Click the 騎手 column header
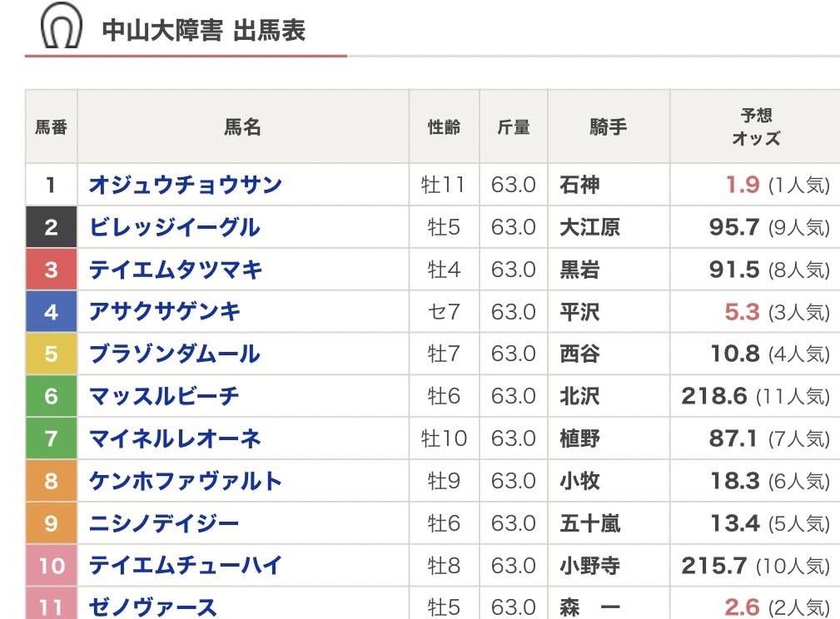 point(608,127)
